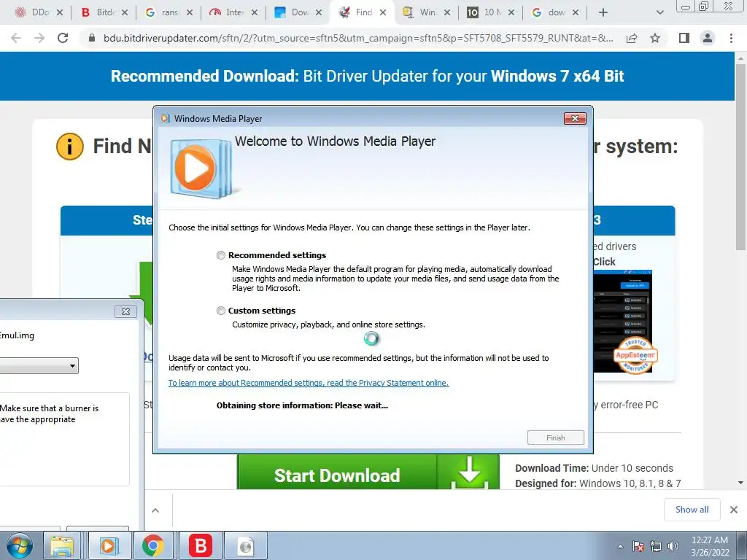747x560 pixels.
Task: Click the vertical scrollbar thumb
Action: [740, 157]
